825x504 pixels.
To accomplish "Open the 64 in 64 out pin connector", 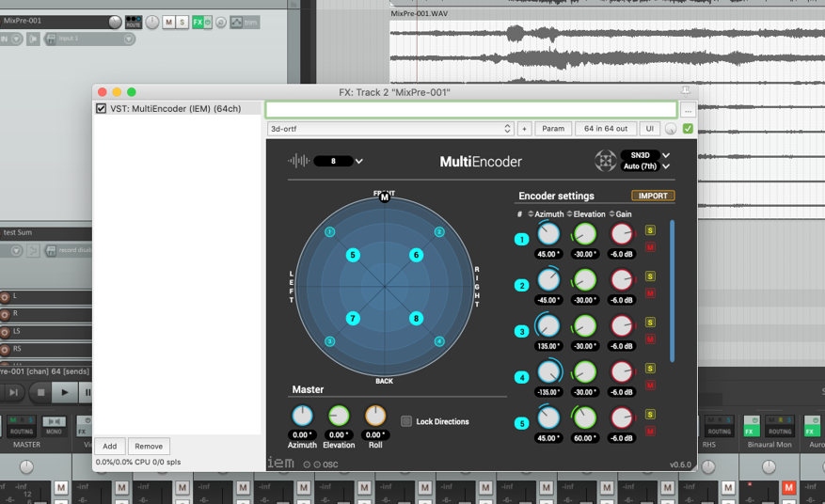I will click(x=606, y=129).
